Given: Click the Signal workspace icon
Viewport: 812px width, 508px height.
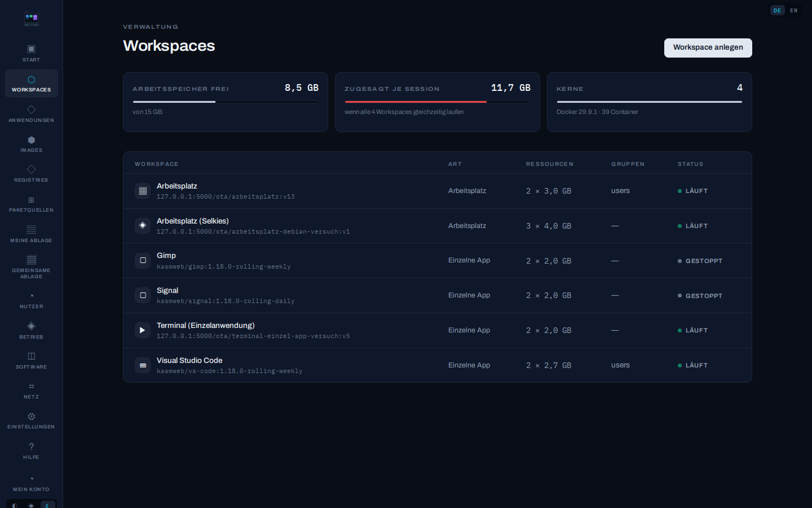Looking at the screenshot, I should click(143, 295).
